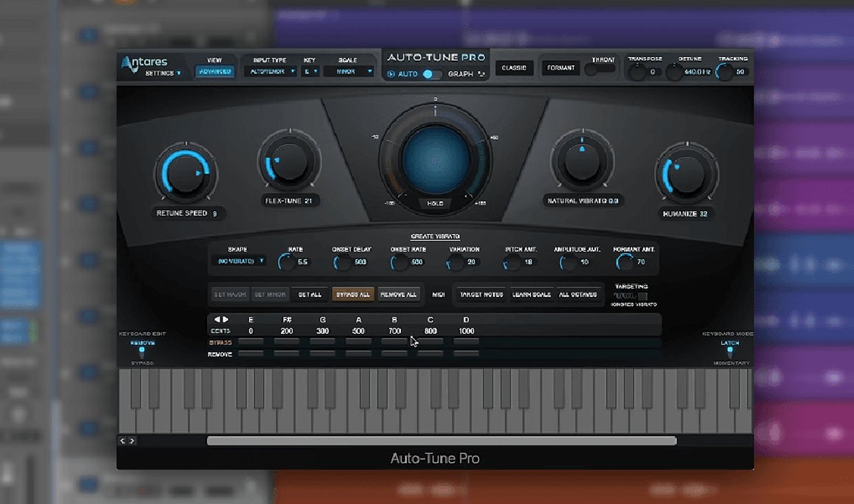Toggle Remove for note E

251,354
